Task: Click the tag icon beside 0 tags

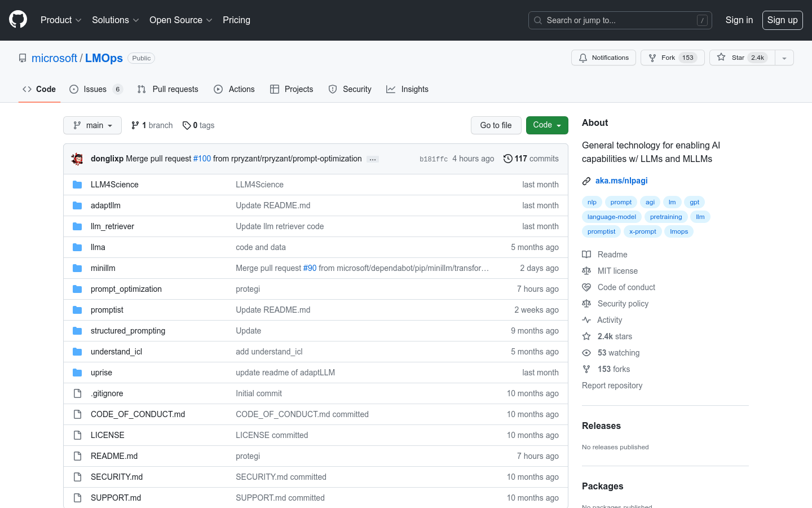Action: (x=187, y=125)
